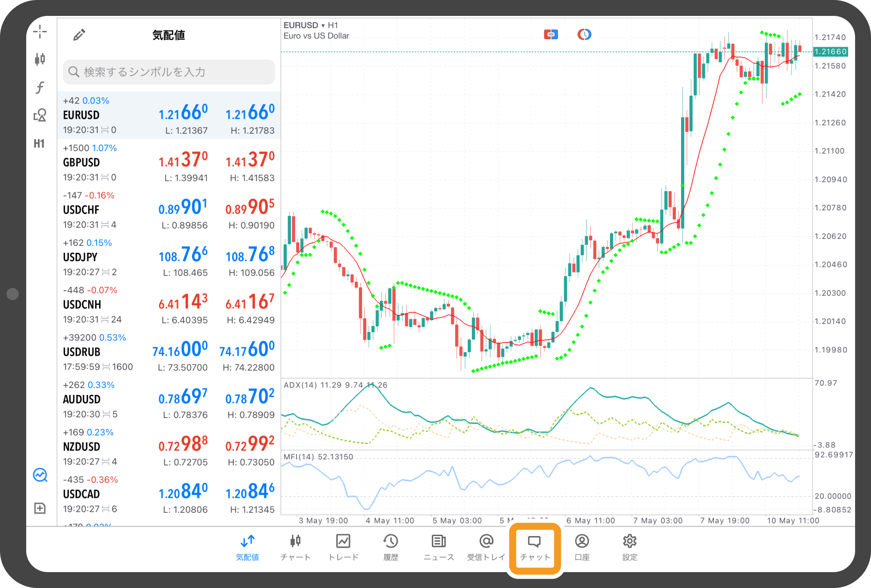This screenshot has height=588, width=871.
Task: Select the crosshair tool in left sidebar
Action: [x=40, y=32]
